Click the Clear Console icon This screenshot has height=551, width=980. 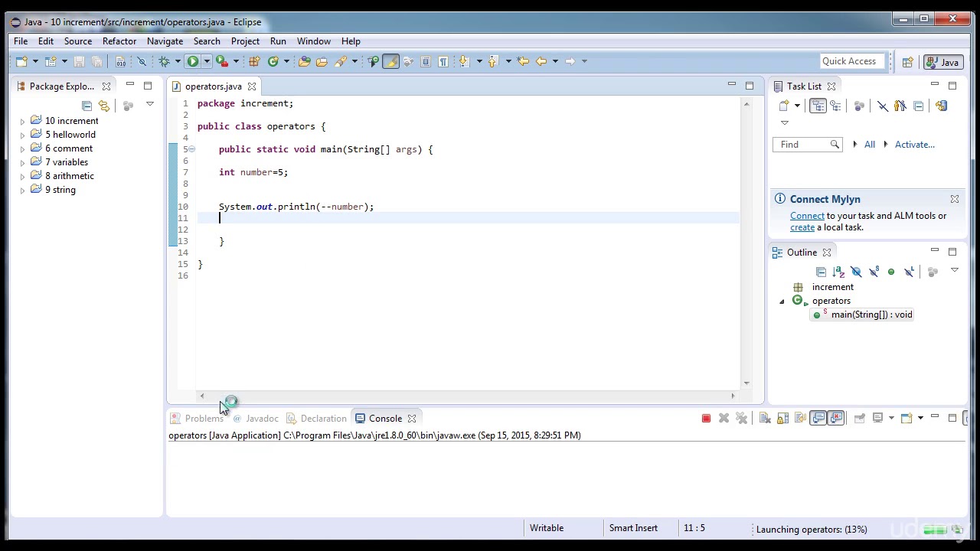(765, 418)
